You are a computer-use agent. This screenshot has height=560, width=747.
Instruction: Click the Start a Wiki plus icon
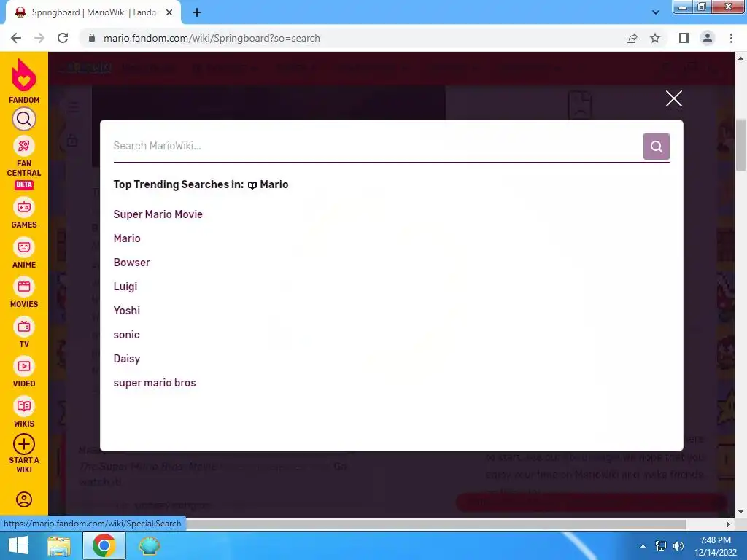[24, 444]
